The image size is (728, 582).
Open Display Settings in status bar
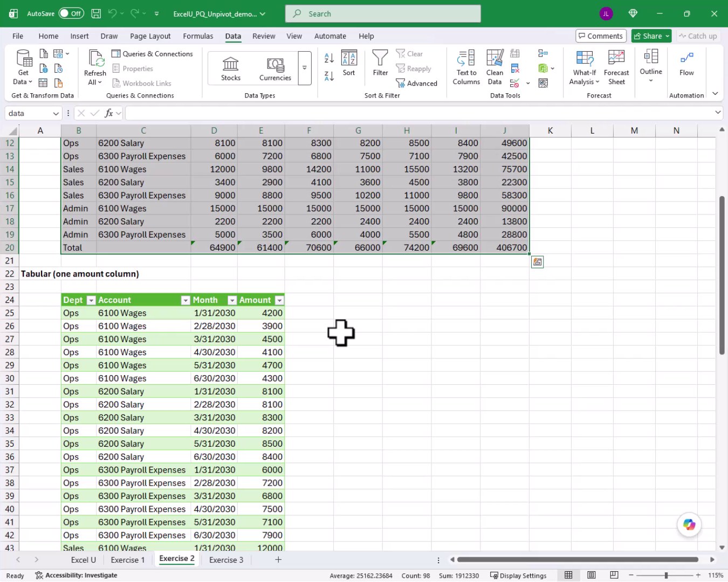(518, 576)
